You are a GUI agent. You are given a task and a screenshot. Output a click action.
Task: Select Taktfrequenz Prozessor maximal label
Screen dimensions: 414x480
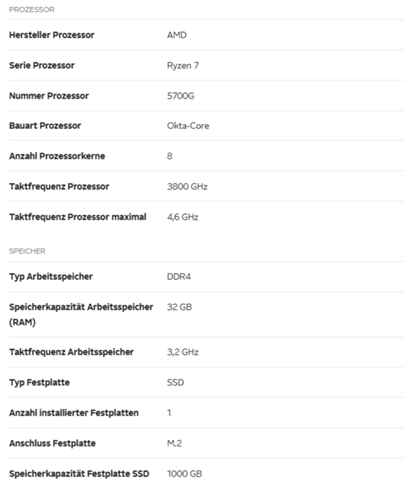[x=78, y=217]
